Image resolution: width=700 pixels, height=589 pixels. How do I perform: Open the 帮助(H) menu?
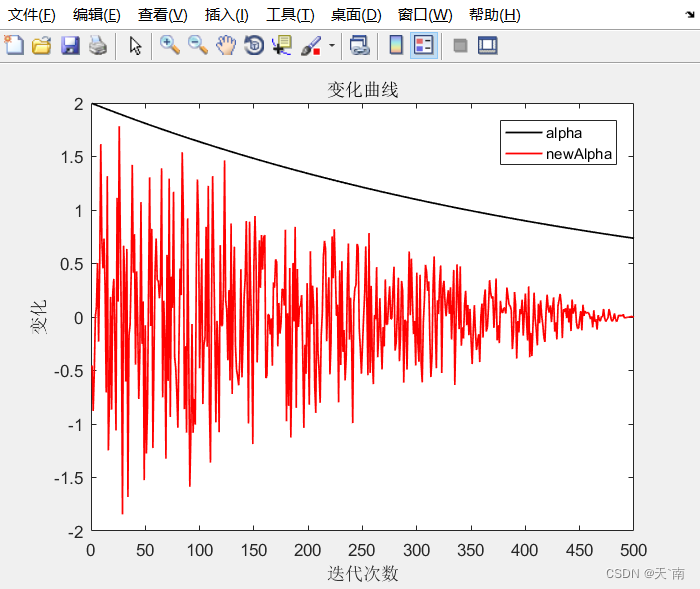pyautogui.click(x=495, y=15)
